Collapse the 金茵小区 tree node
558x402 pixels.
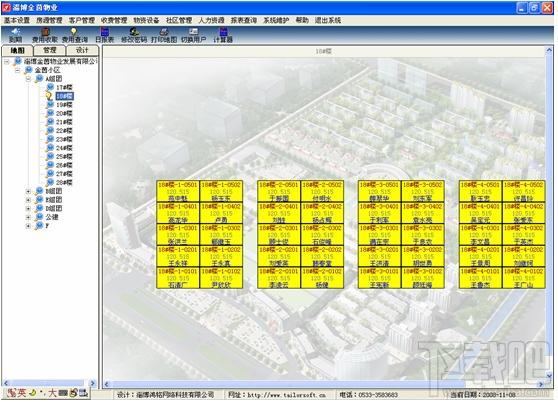point(17,70)
